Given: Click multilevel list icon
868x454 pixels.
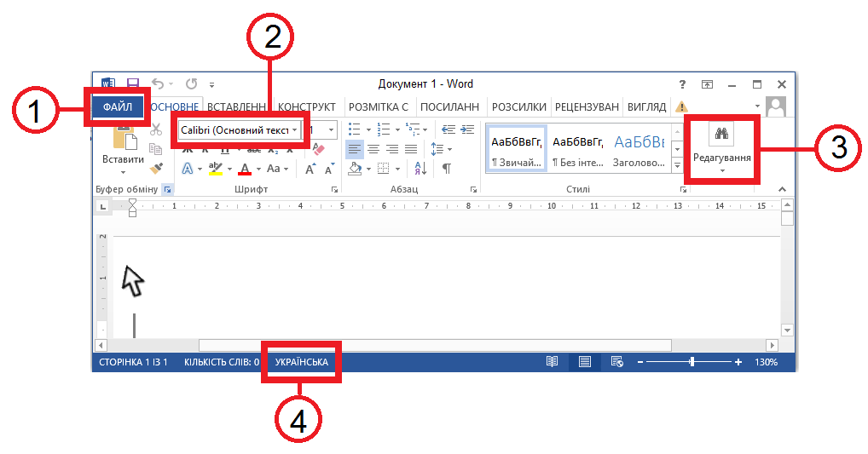Looking at the screenshot, I should coord(413,129).
